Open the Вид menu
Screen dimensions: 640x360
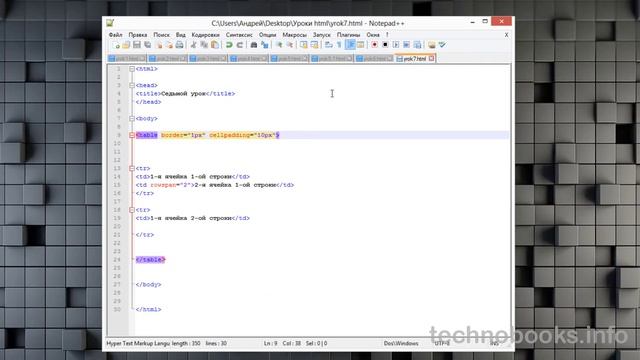[180, 35]
